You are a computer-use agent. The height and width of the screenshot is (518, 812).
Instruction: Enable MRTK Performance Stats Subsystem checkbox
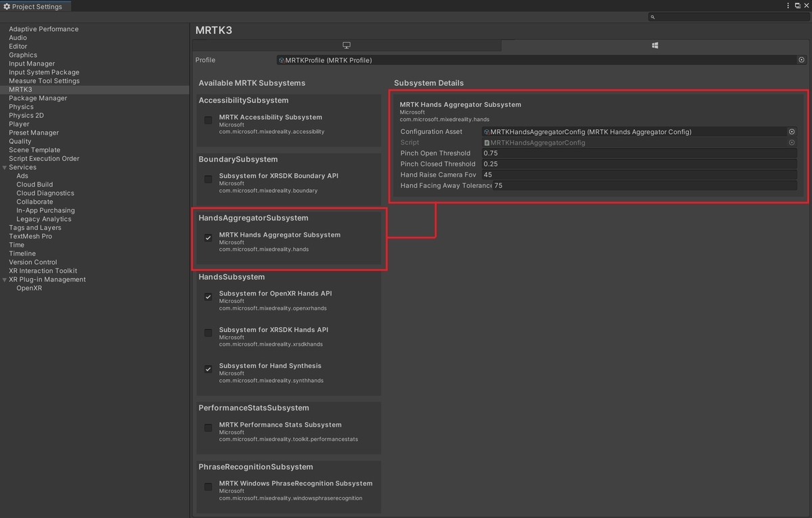(208, 428)
